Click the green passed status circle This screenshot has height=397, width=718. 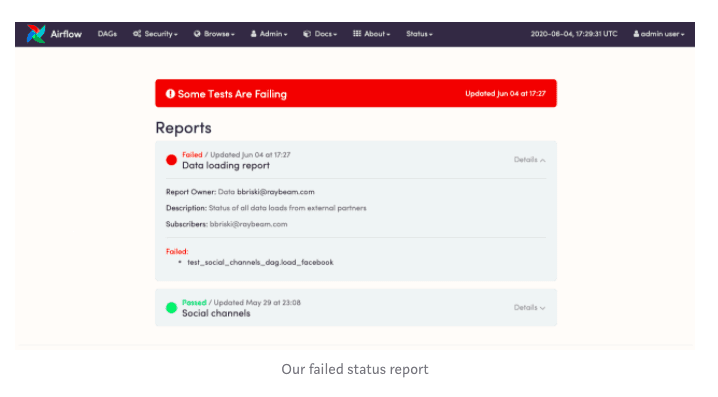171,308
